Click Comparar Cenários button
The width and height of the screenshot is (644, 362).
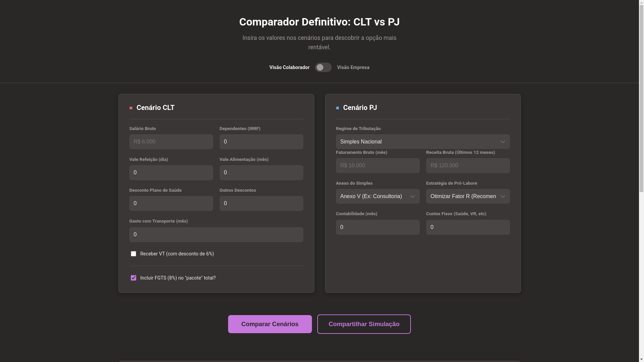(x=270, y=324)
